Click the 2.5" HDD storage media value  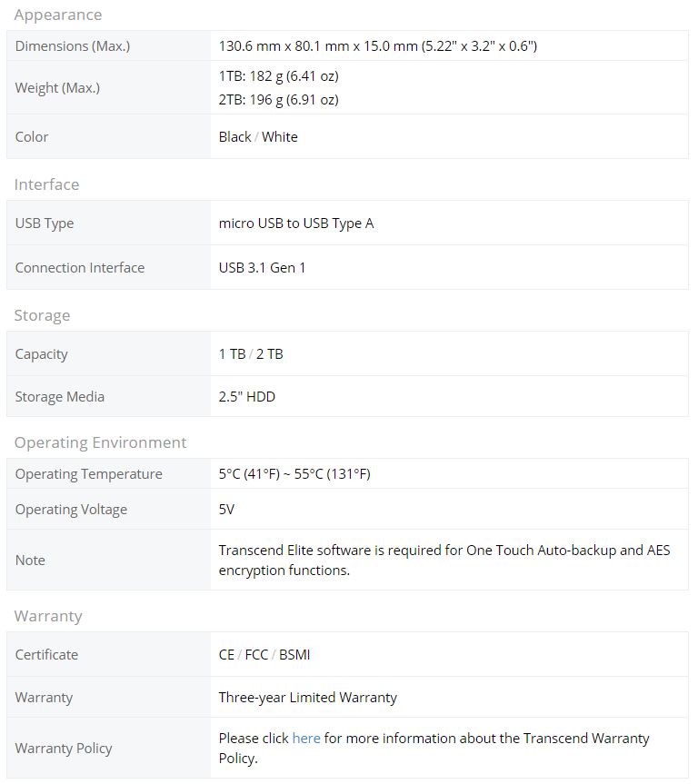246,396
